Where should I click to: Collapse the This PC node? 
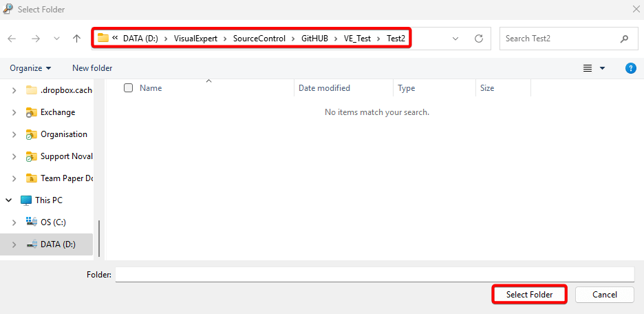pyautogui.click(x=9, y=200)
